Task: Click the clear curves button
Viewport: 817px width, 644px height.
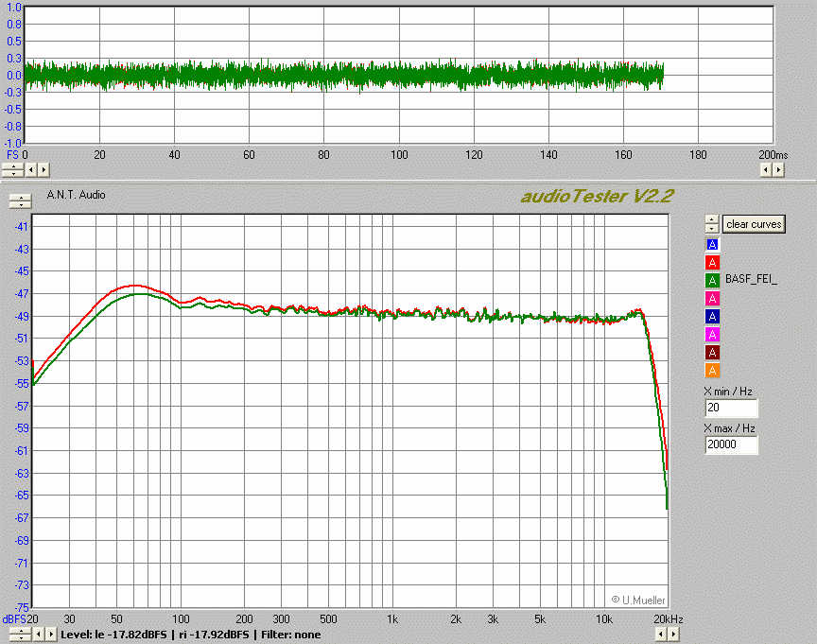Action: click(x=754, y=224)
